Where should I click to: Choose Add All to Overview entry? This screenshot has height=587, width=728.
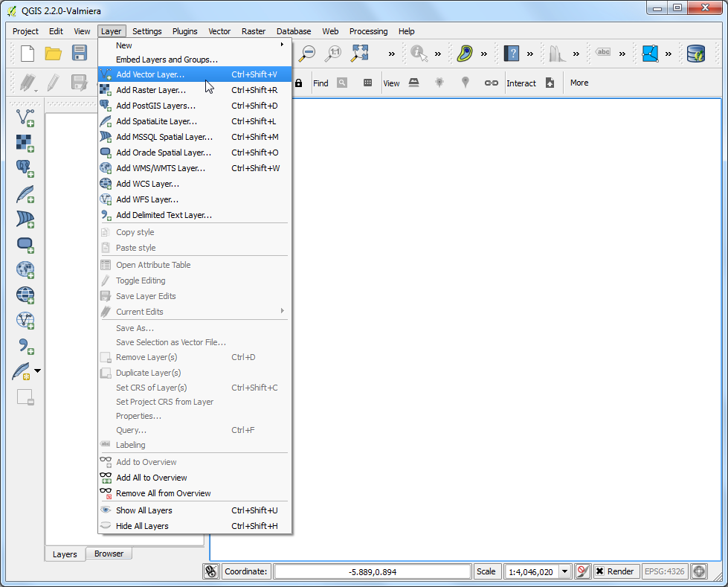[195, 478]
